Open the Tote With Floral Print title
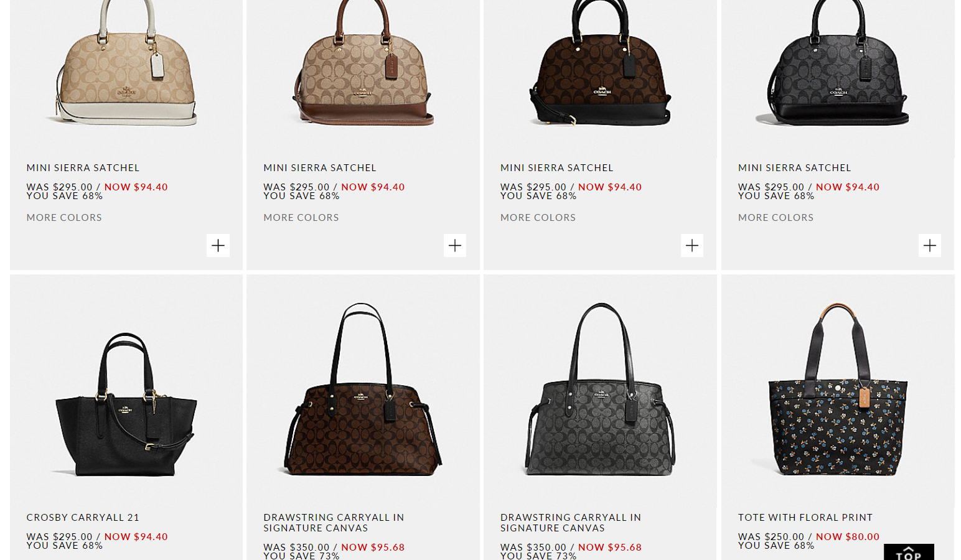This screenshot has width=961, height=560. click(x=805, y=518)
